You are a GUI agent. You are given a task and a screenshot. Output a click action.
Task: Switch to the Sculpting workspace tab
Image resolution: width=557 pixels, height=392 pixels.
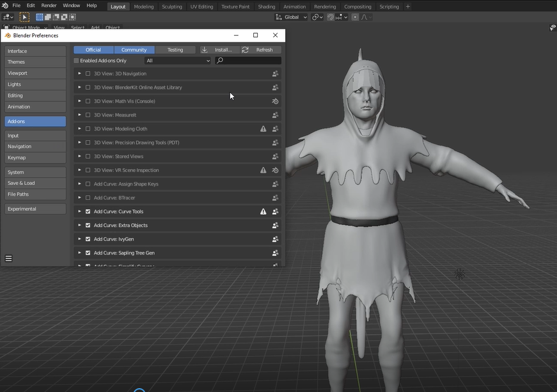171,6
